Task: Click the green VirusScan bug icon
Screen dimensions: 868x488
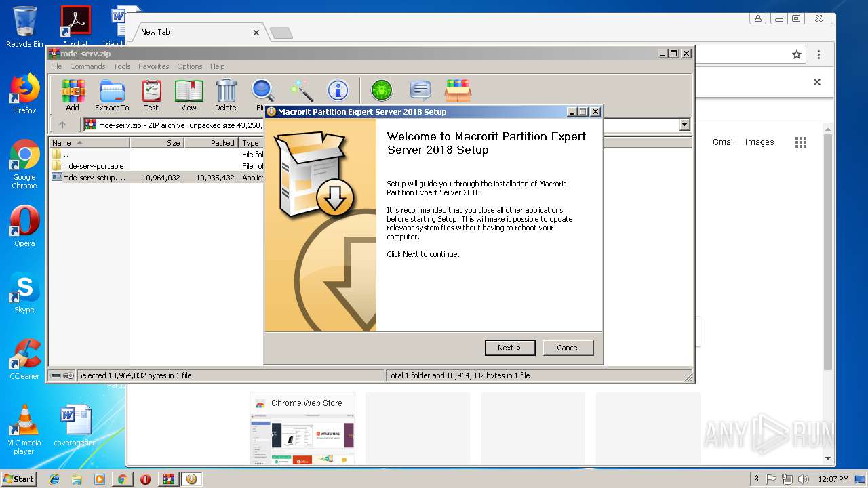Action: 382,90
